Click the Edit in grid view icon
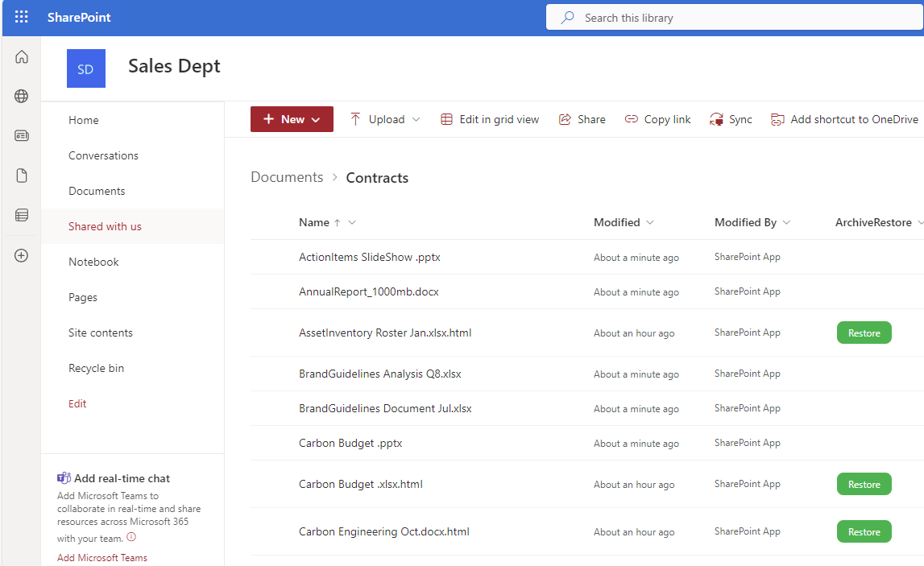This screenshot has width=924, height=566. pos(446,120)
